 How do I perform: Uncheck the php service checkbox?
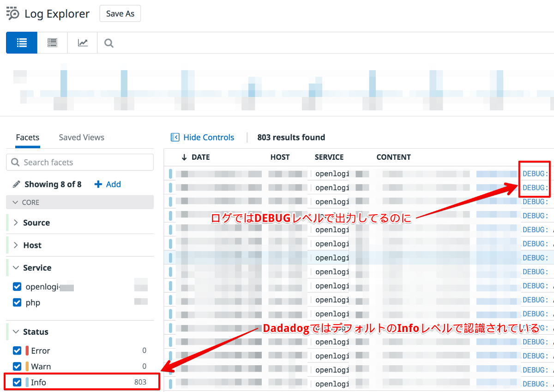point(17,302)
